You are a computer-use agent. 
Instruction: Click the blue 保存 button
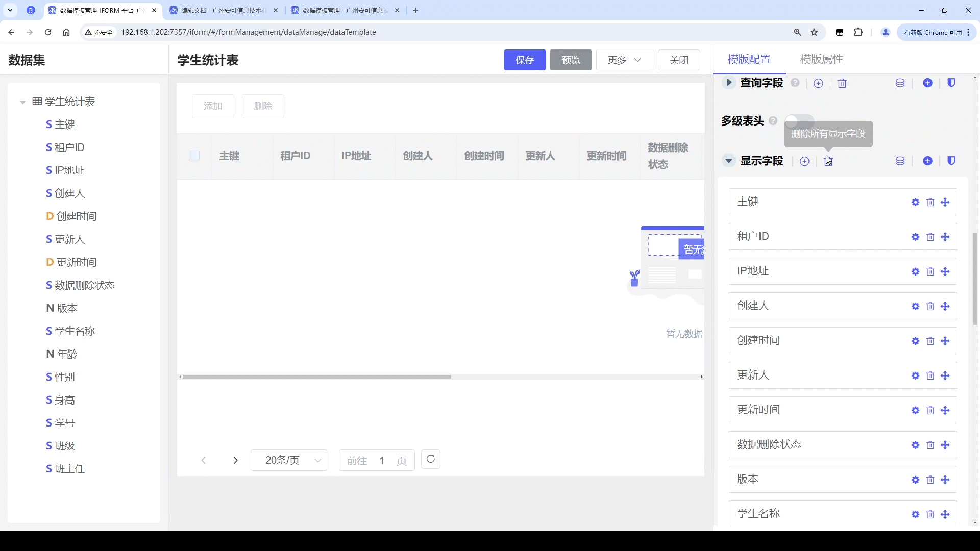click(524, 60)
